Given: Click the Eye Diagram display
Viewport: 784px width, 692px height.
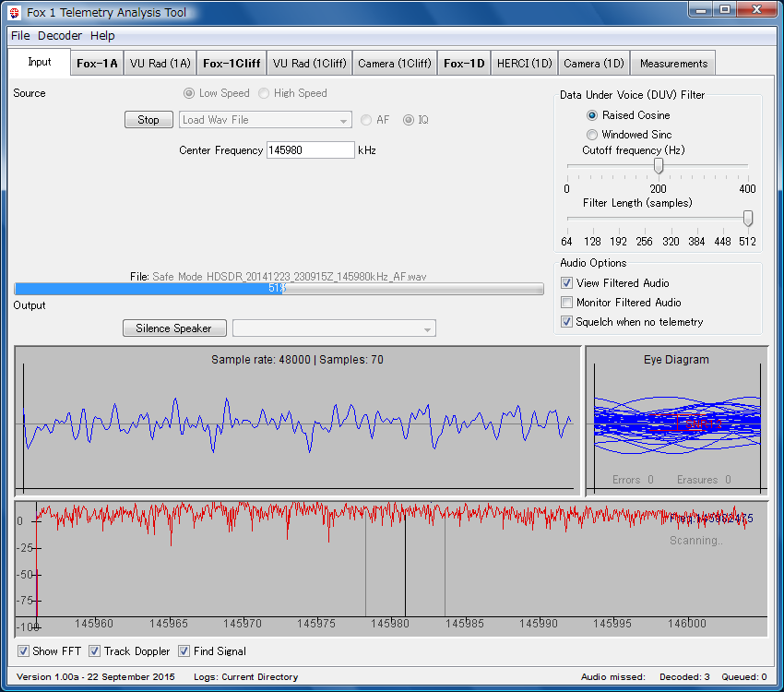Looking at the screenshot, I should pos(677,421).
